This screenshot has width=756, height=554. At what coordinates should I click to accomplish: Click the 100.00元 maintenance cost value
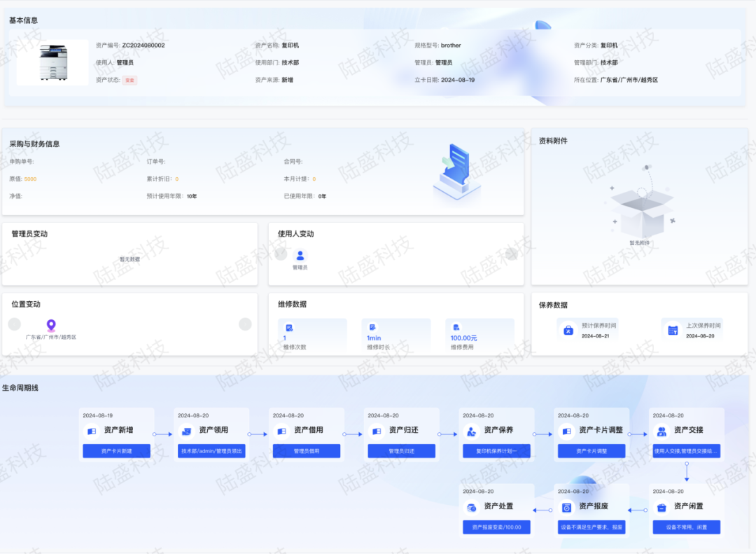click(463, 338)
